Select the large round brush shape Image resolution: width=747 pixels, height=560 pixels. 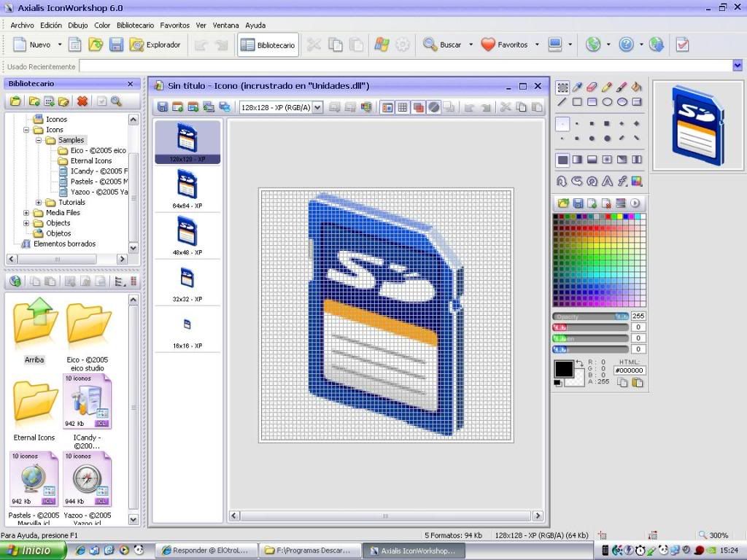(607, 139)
